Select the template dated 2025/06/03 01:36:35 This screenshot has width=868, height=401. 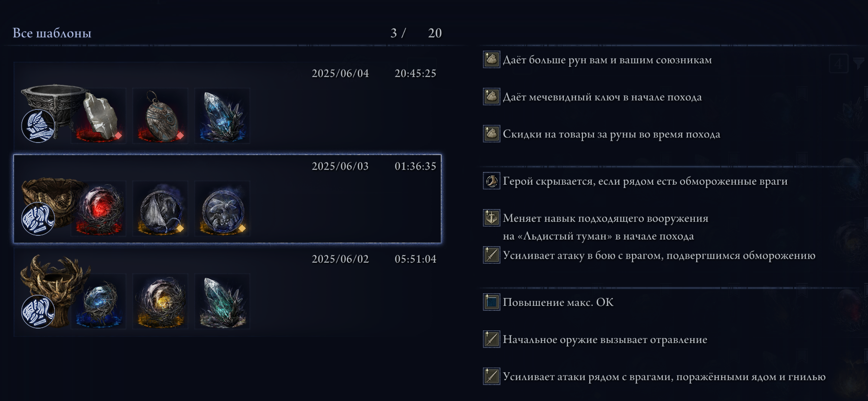click(228, 199)
